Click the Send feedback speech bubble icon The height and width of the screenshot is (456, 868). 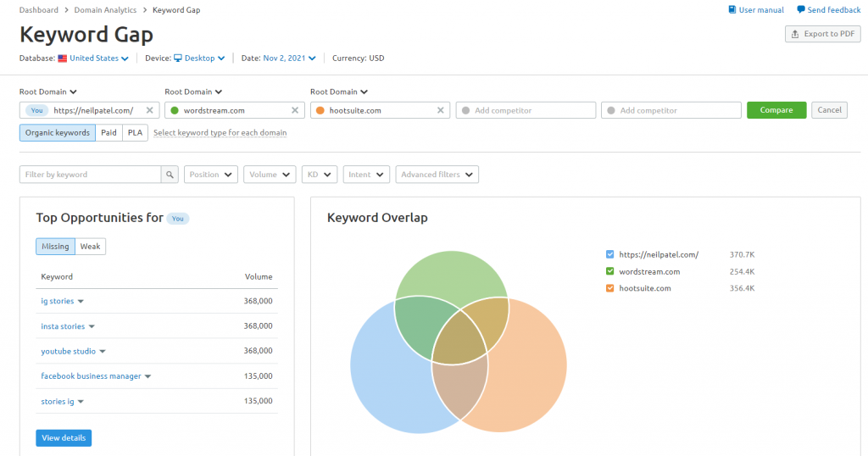coord(800,10)
